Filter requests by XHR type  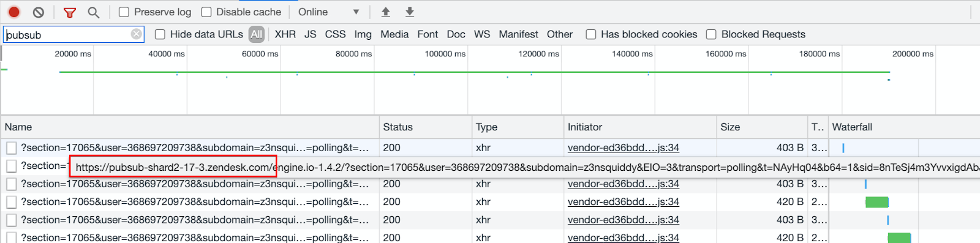(285, 34)
